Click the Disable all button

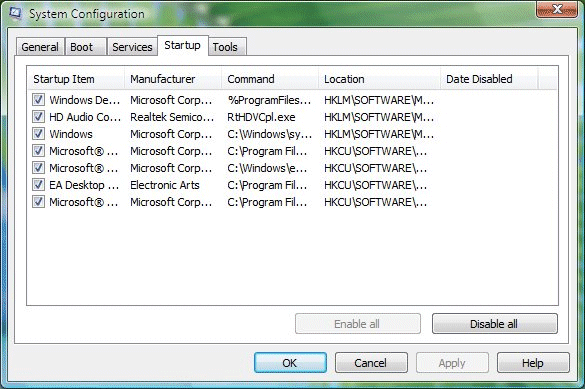click(495, 324)
